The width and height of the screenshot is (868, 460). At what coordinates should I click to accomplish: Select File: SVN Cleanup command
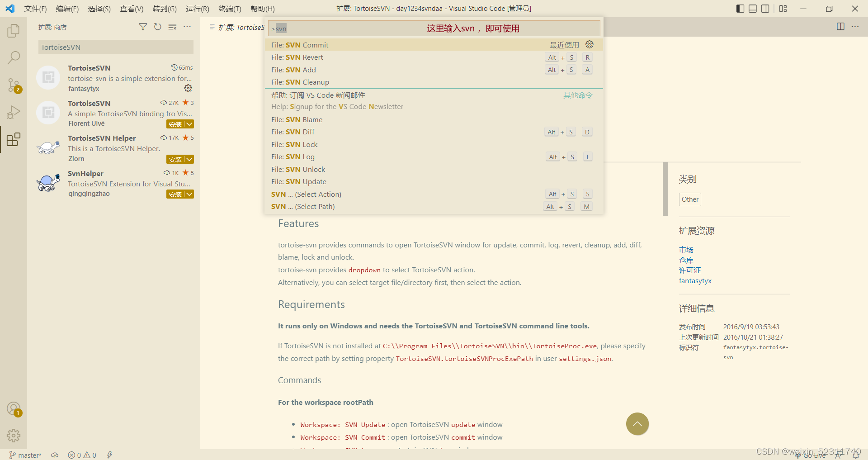point(434,82)
